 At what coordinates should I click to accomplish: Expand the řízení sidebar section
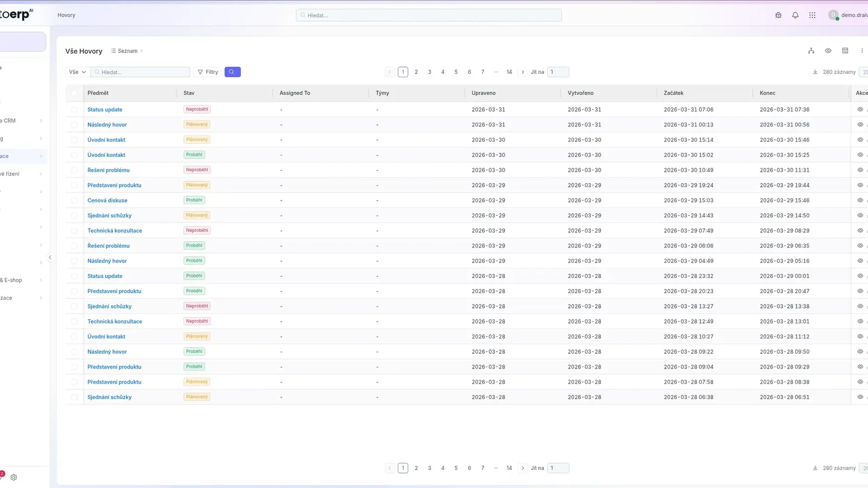41,174
